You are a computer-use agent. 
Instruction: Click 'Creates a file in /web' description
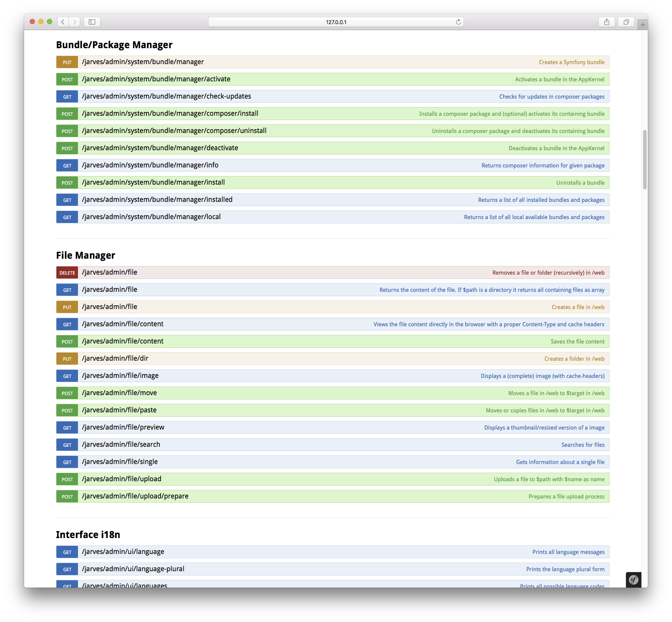click(578, 307)
